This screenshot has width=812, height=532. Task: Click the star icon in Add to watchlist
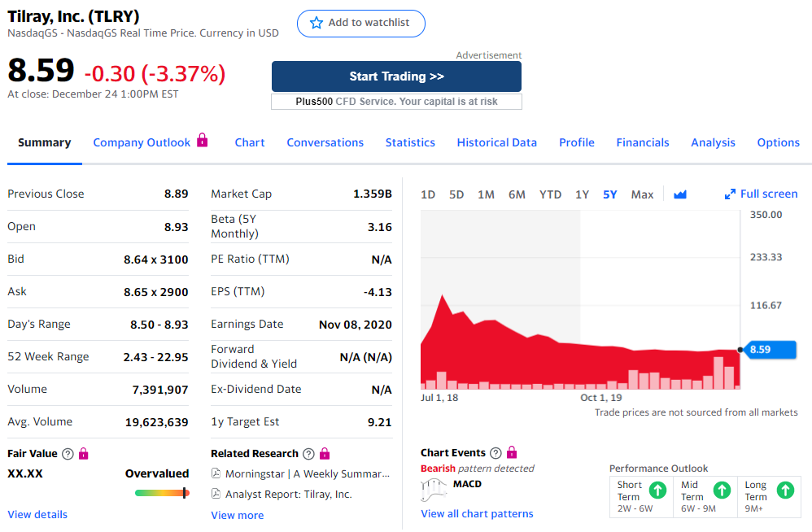[x=316, y=23]
